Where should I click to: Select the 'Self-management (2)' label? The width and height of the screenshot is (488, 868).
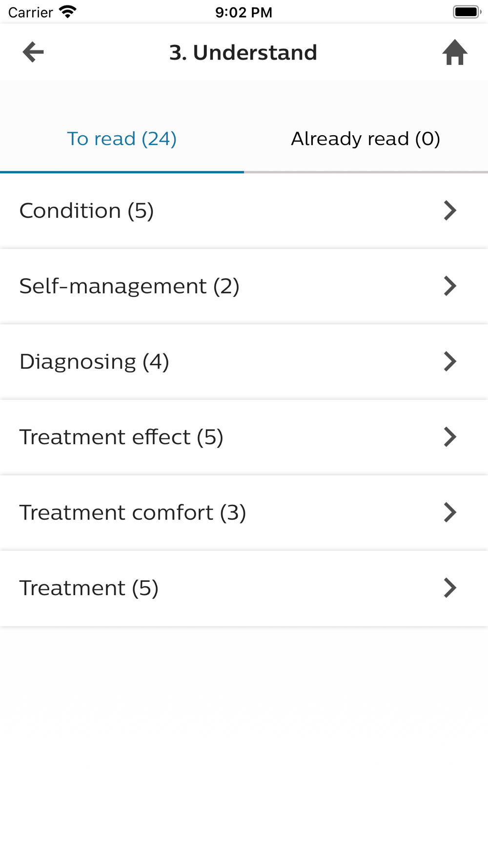coord(129,286)
